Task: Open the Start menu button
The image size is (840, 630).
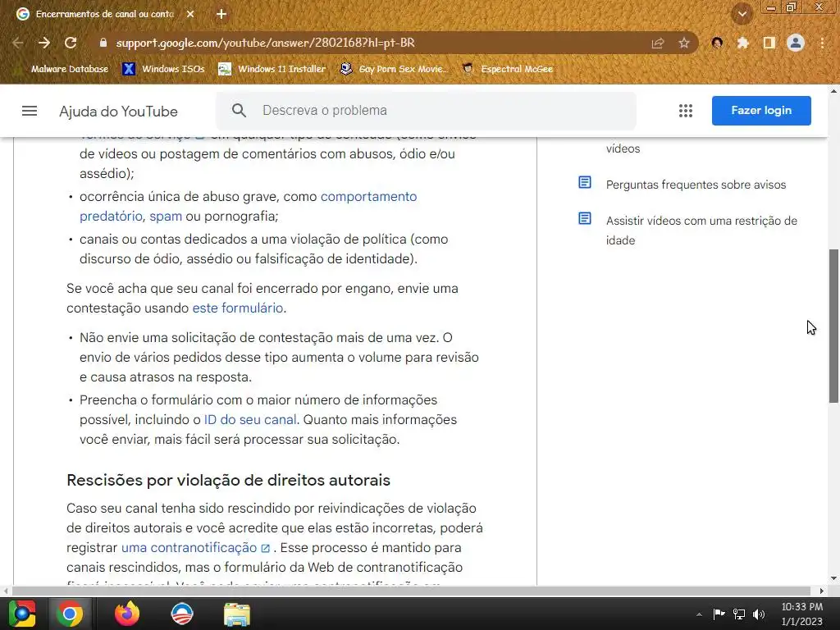Action: (x=21, y=614)
